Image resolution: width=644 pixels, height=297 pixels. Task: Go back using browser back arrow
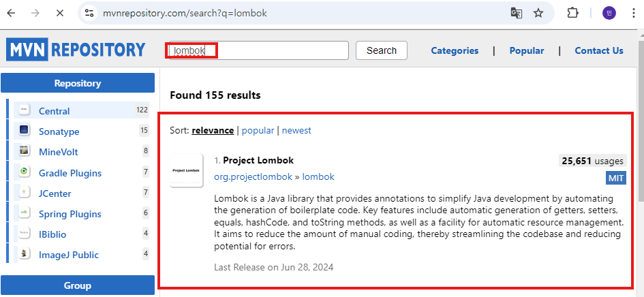click(11, 13)
